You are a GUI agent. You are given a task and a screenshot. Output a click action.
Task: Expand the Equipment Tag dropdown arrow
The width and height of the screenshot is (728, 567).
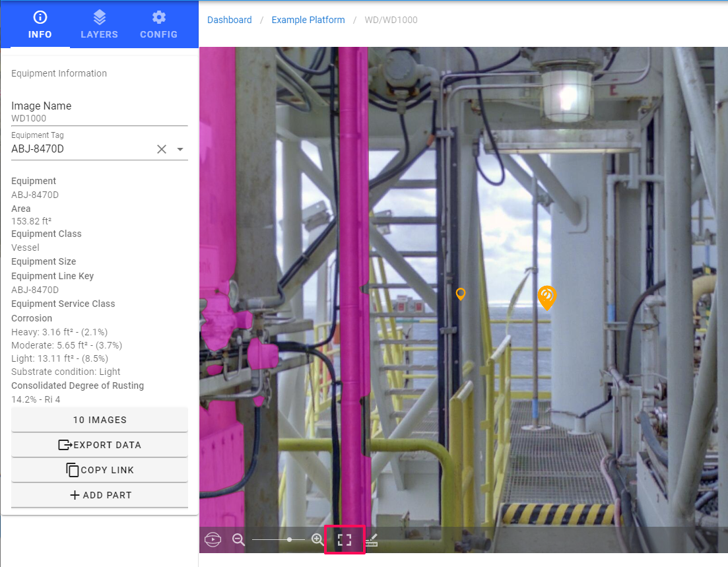click(180, 149)
